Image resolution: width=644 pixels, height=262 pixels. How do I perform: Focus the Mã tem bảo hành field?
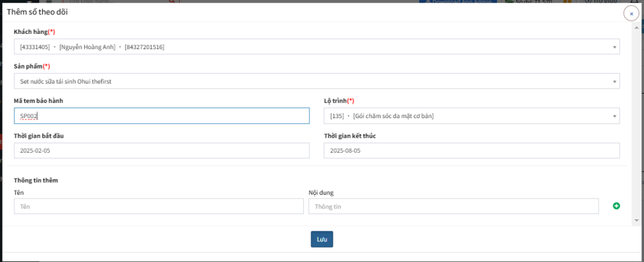[x=162, y=116]
